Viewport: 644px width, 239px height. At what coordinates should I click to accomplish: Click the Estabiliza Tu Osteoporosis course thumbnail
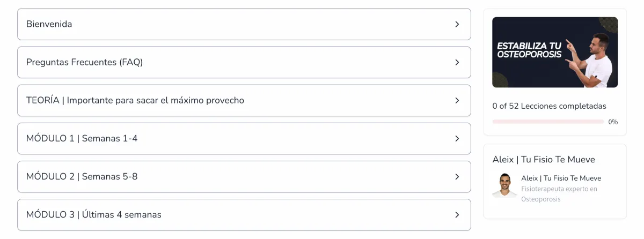click(555, 52)
